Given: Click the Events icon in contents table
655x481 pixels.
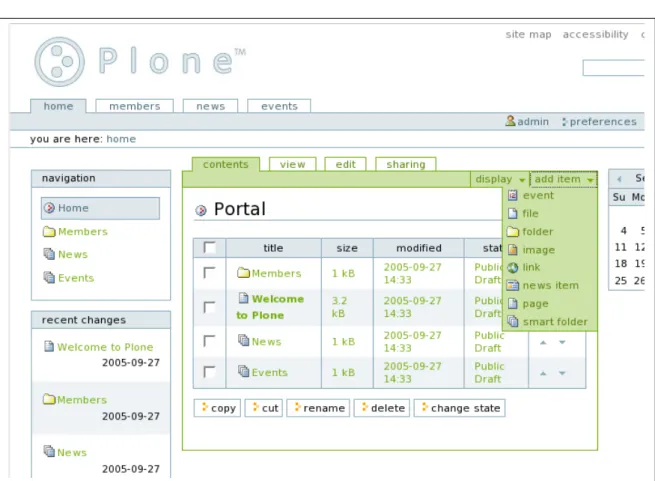Looking at the screenshot, I should tap(244, 372).
